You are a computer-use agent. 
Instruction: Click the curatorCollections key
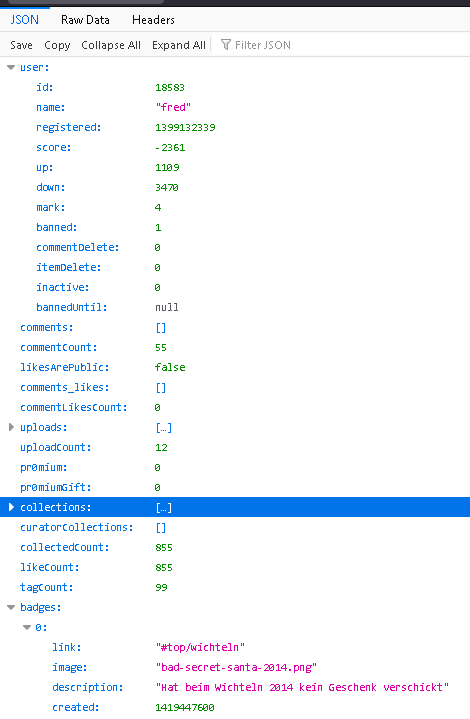point(77,527)
